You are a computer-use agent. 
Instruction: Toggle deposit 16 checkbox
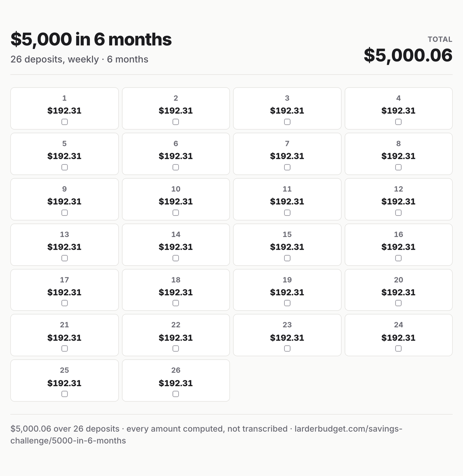point(398,258)
